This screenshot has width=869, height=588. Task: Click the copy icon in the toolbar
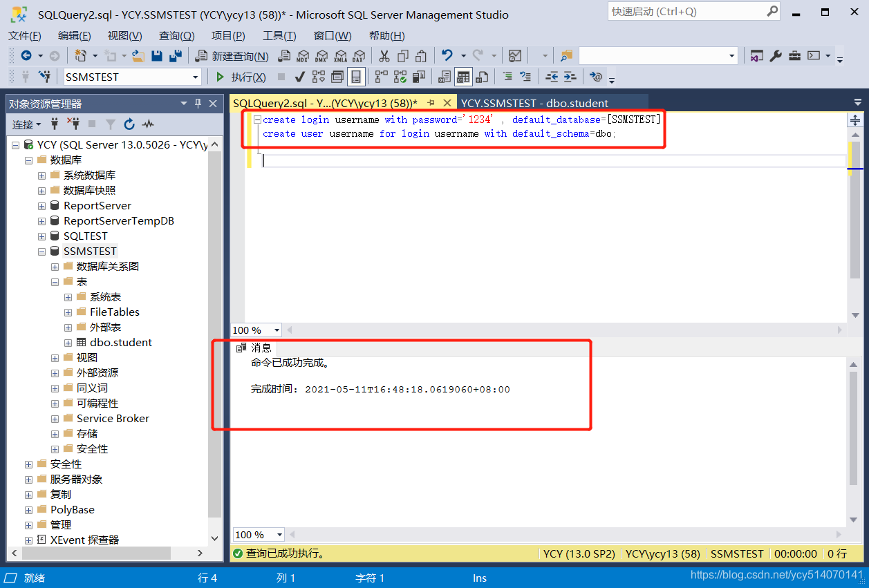tap(403, 56)
